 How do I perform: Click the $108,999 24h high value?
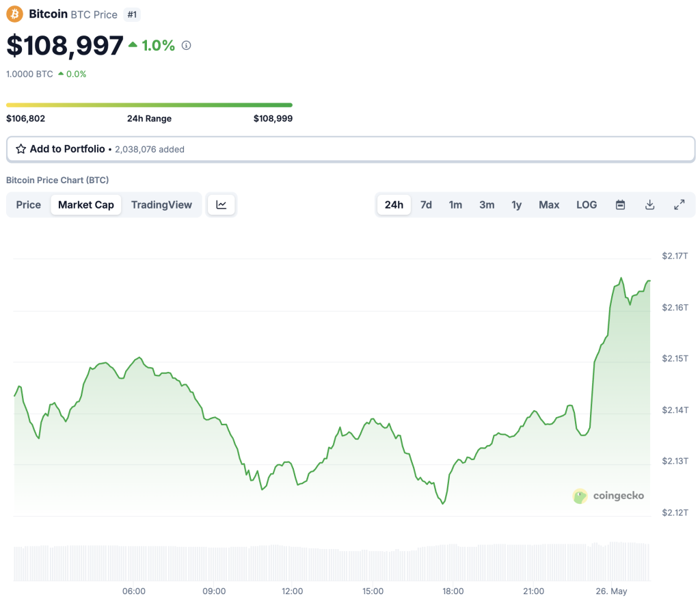[273, 118]
